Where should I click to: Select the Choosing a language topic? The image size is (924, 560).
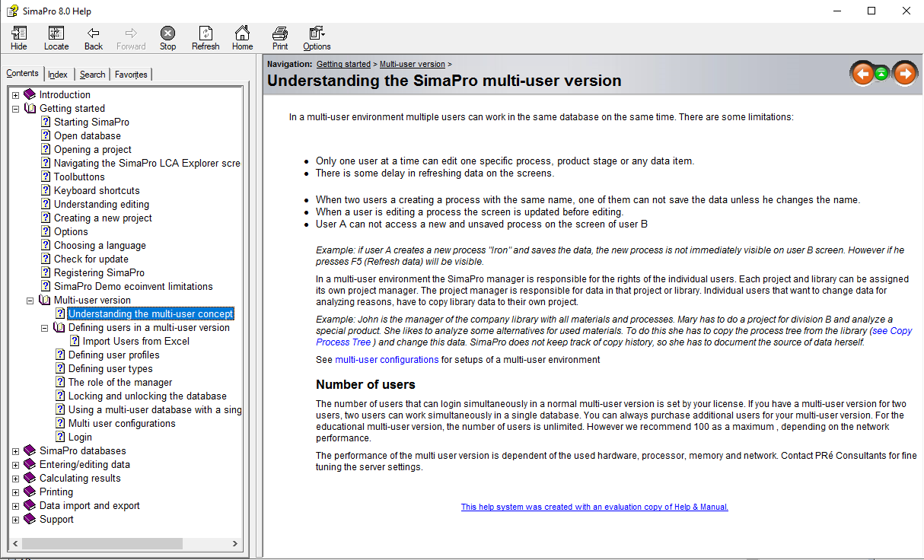(100, 246)
